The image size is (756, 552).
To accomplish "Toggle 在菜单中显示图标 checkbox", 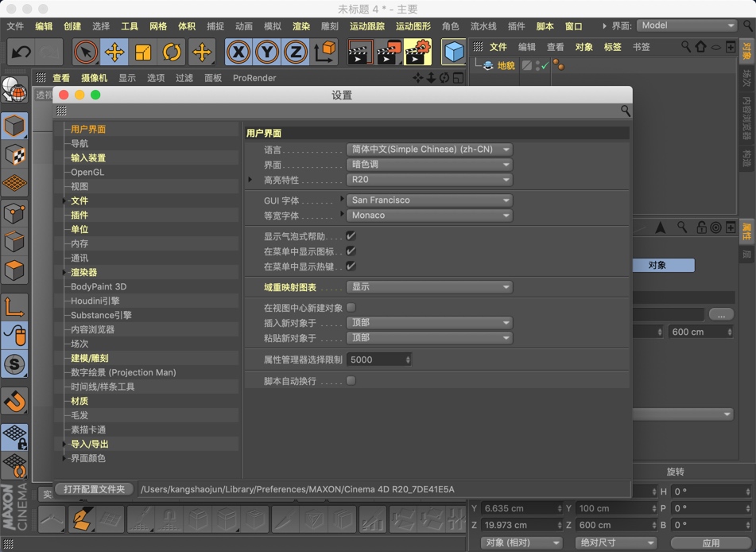I will point(351,251).
